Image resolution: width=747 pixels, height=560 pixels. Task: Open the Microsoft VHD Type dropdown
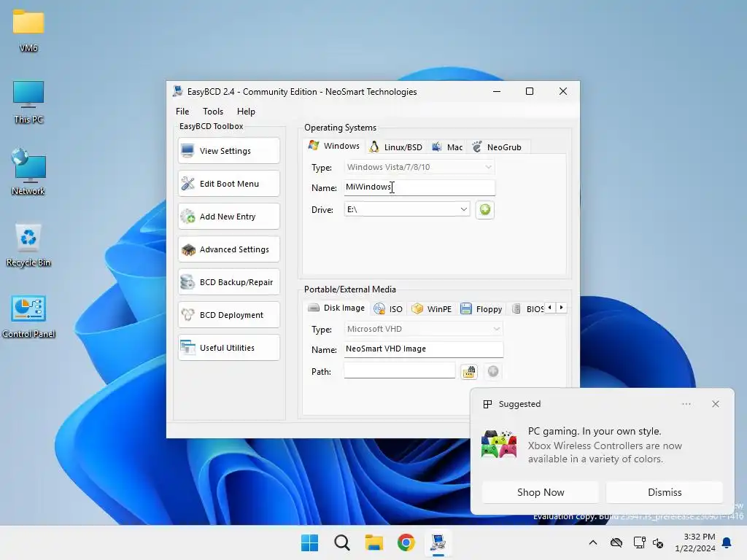point(424,329)
